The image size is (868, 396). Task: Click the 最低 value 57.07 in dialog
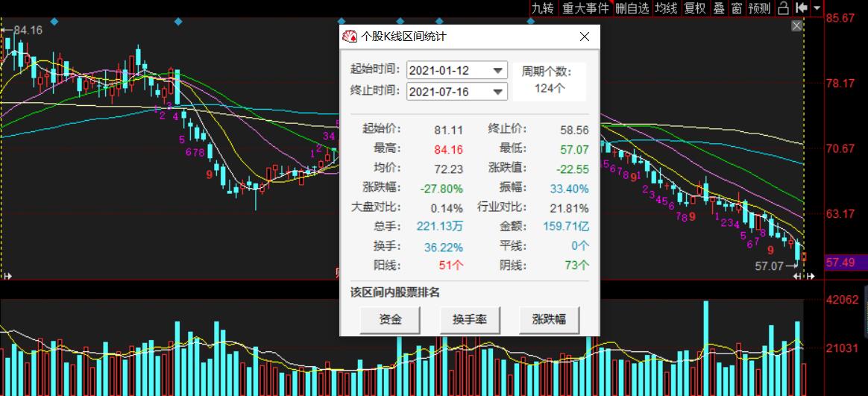574,150
